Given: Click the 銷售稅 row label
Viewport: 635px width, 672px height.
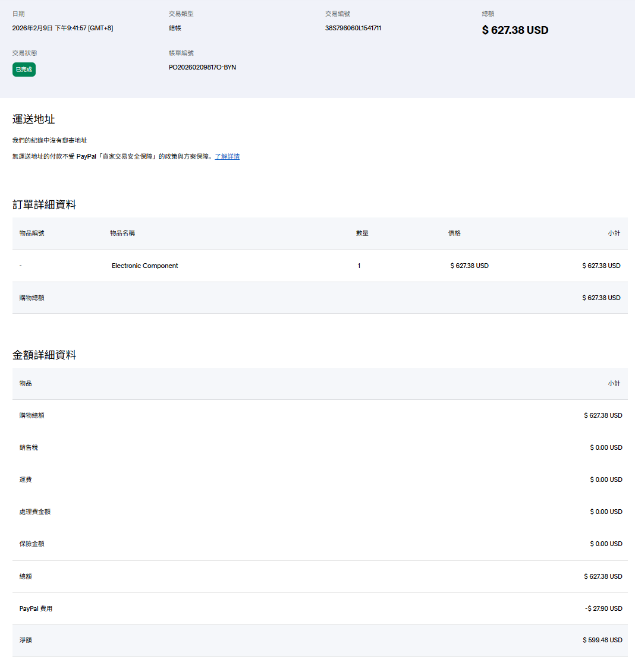Looking at the screenshot, I should [29, 447].
